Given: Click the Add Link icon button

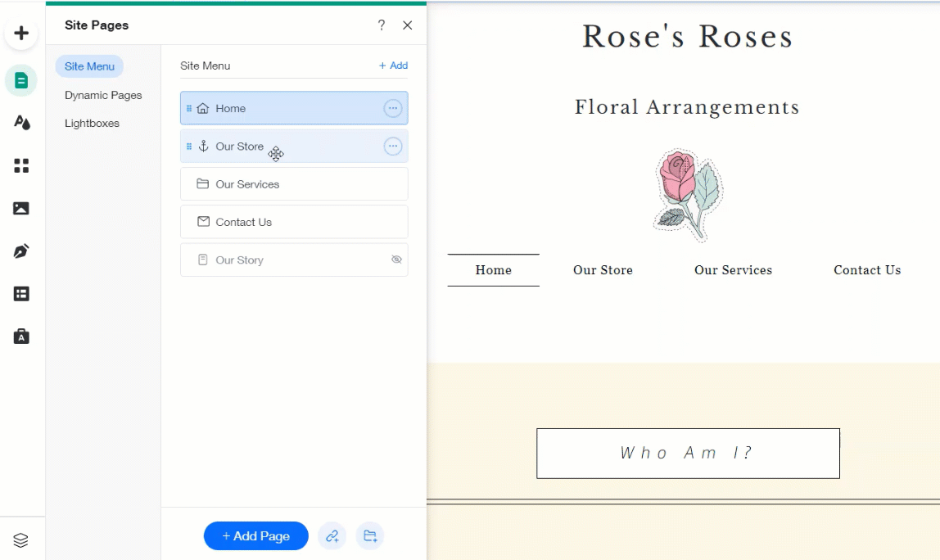Looking at the screenshot, I should click(332, 536).
